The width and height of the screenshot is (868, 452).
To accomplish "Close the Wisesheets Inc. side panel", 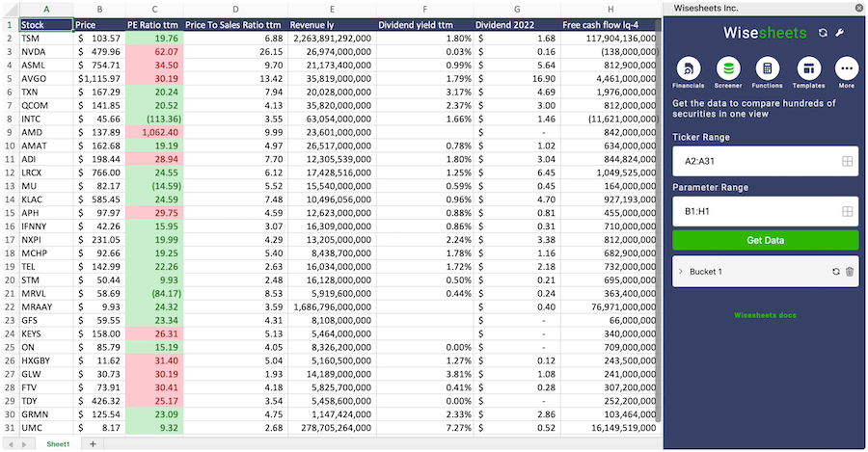I will (858, 8).
